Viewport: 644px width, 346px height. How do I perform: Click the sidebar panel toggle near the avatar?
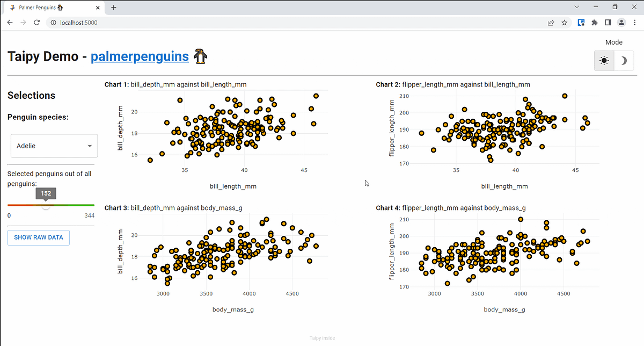(608, 22)
